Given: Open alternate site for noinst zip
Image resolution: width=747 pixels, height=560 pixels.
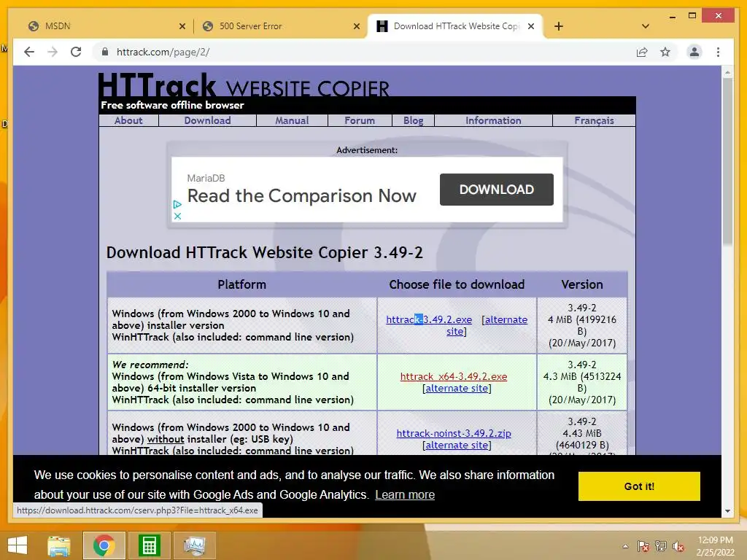Looking at the screenshot, I should [457, 446].
